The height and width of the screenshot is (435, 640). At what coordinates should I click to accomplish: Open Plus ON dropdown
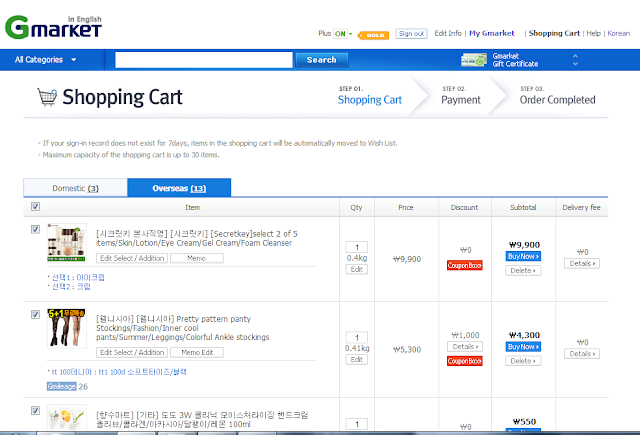point(342,34)
